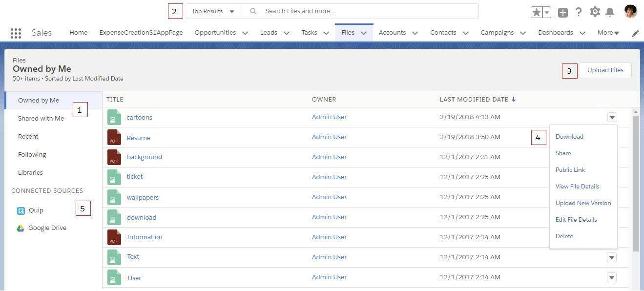Image resolution: width=644 pixels, height=291 pixels.
Task: Click the wallpapers image file icon
Action: tap(114, 197)
